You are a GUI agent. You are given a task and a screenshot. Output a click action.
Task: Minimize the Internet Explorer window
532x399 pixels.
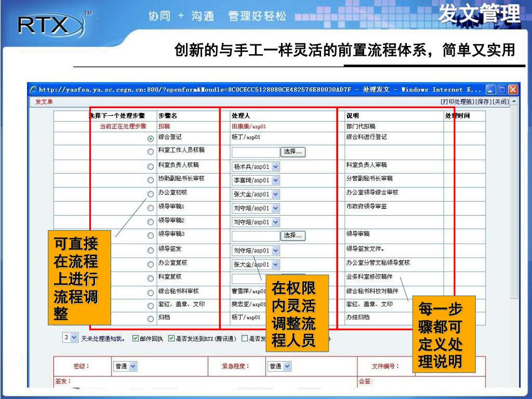[x=491, y=89]
